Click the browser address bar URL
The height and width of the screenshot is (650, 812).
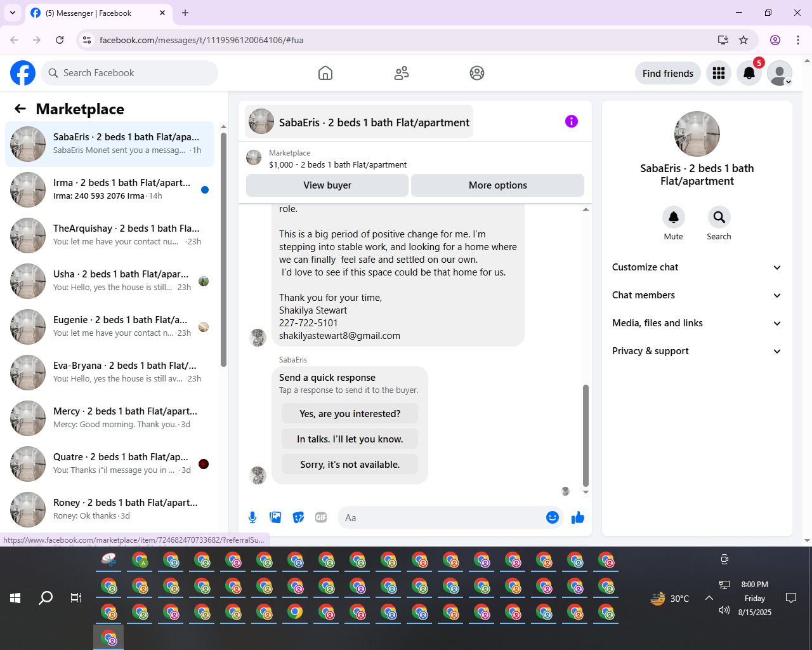[202, 40]
